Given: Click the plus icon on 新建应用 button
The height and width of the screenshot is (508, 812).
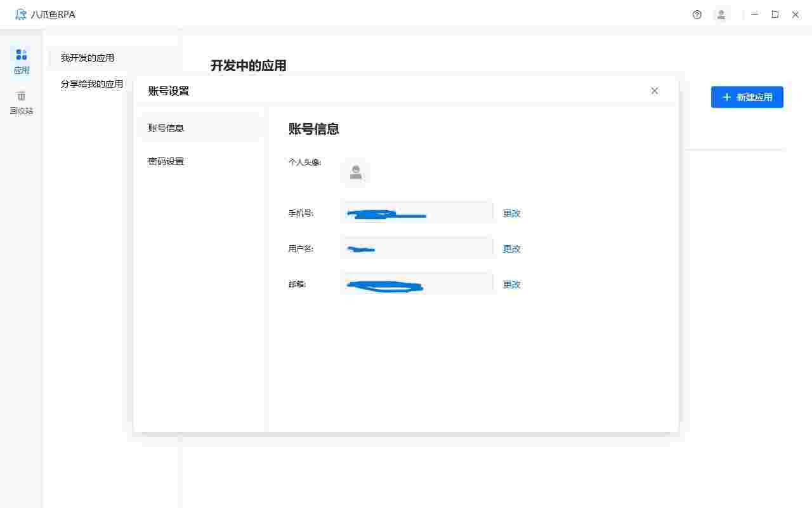Looking at the screenshot, I should [726, 97].
